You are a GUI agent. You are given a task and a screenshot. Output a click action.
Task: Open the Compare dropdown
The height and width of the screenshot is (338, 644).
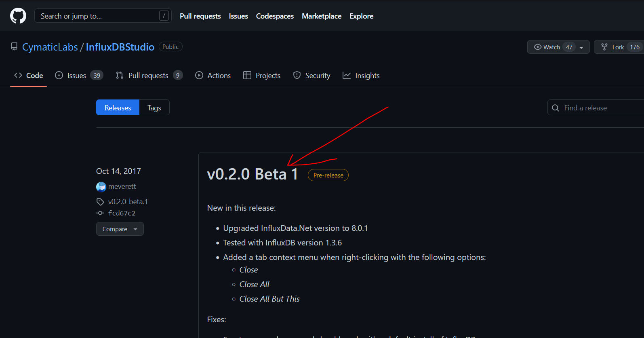pyautogui.click(x=120, y=229)
